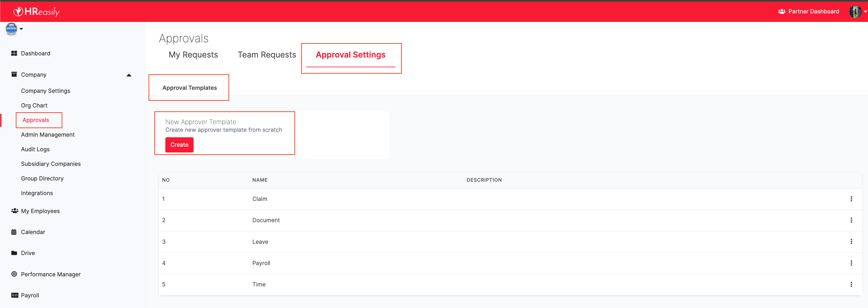Open the DEMO company badge
The width and height of the screenshot is (868, 308).
point(12,29)
